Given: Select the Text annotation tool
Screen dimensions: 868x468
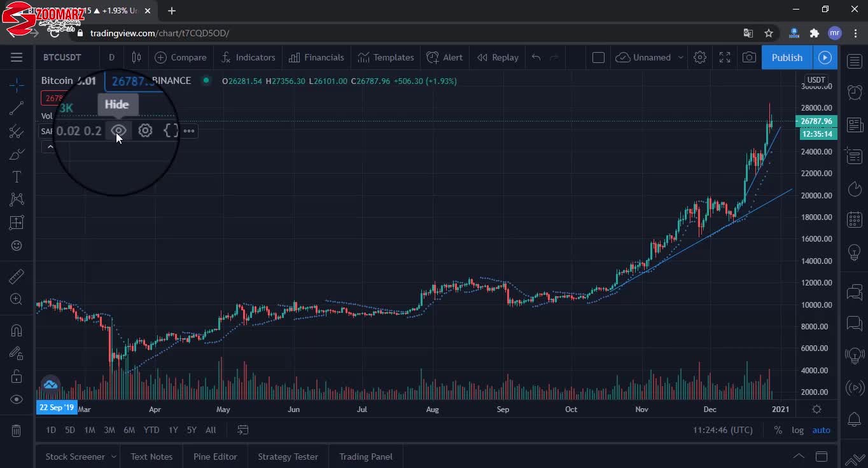Looking at the screenshot, I should point(17,177).
